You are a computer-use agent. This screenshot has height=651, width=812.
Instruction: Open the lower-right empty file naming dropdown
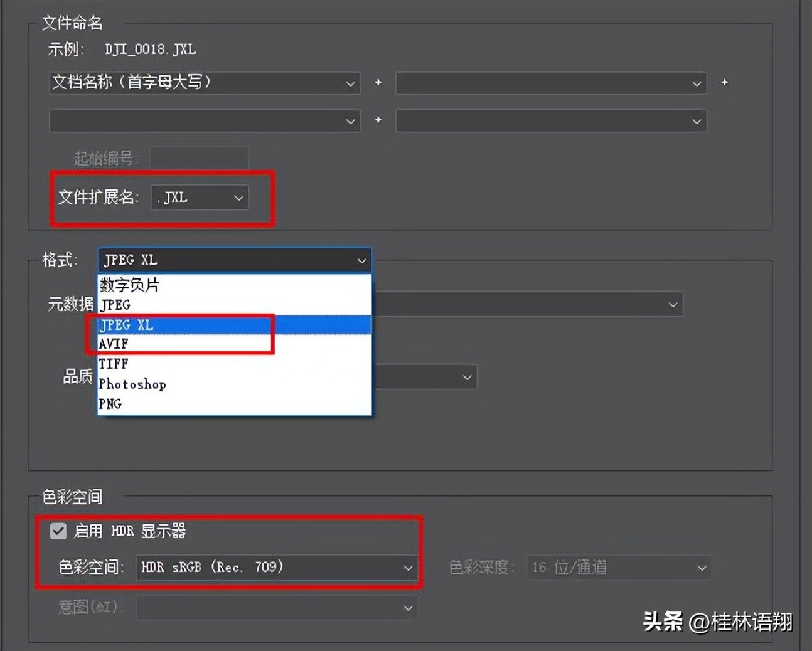tap(551, 120)
